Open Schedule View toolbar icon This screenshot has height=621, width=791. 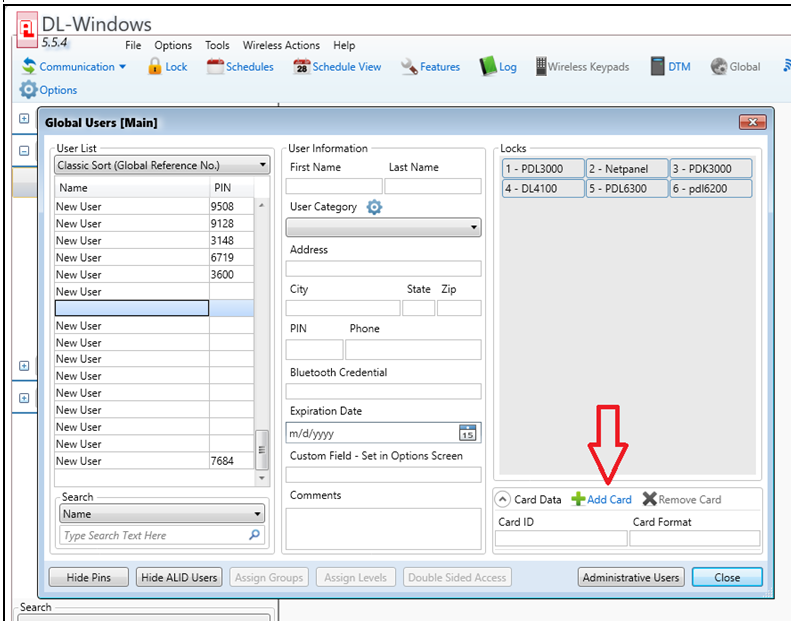pos(302,67)
